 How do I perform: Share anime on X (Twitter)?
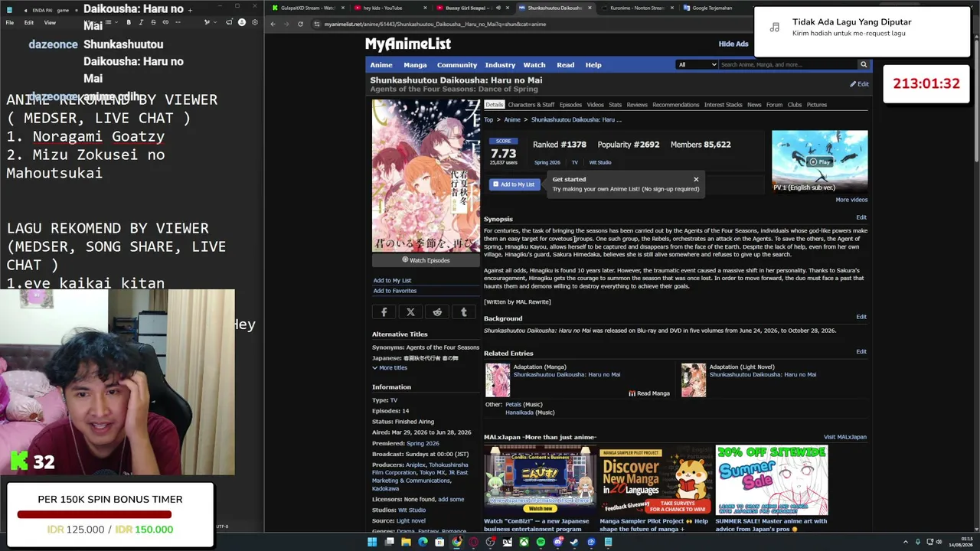(x=410, y=312)
